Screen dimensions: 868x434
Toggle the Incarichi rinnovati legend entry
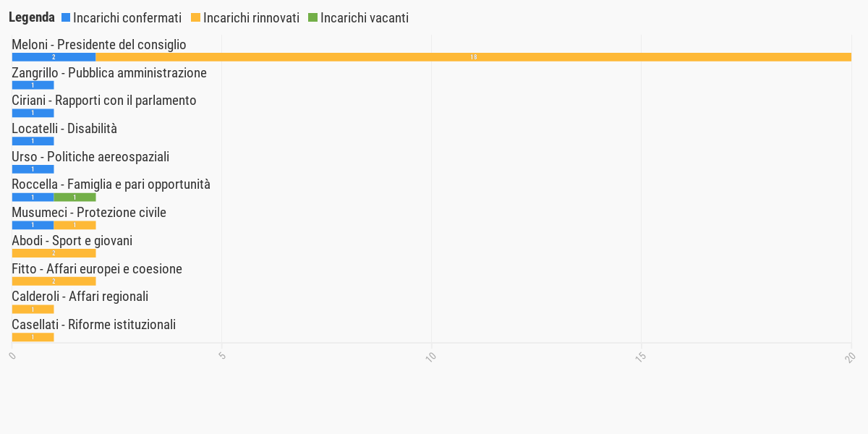tap(245, 17)
